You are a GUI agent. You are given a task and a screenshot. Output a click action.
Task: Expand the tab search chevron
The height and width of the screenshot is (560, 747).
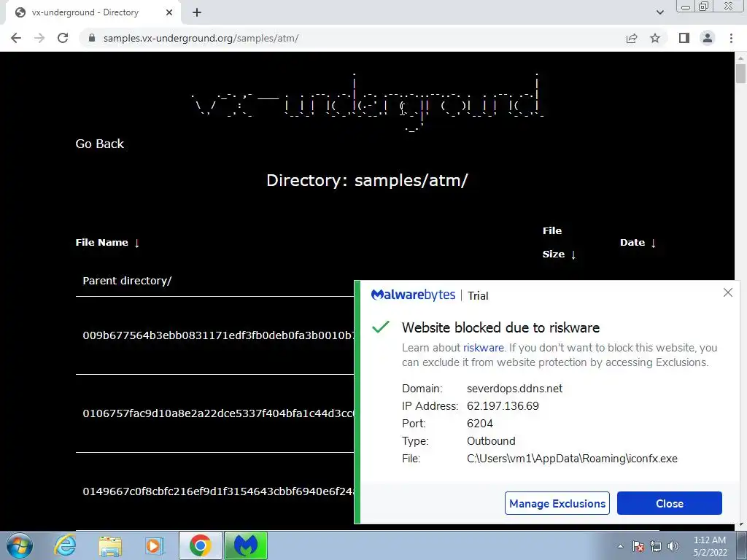659,12
